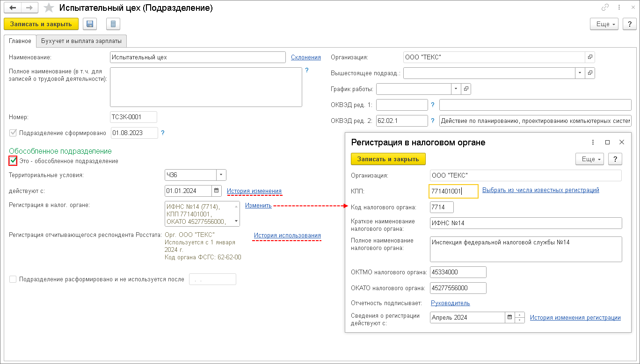Image resolution: width=640 pixels, height=364 pixels.
Task: Add the form to favorites with star
Action: tap(49, 8)
